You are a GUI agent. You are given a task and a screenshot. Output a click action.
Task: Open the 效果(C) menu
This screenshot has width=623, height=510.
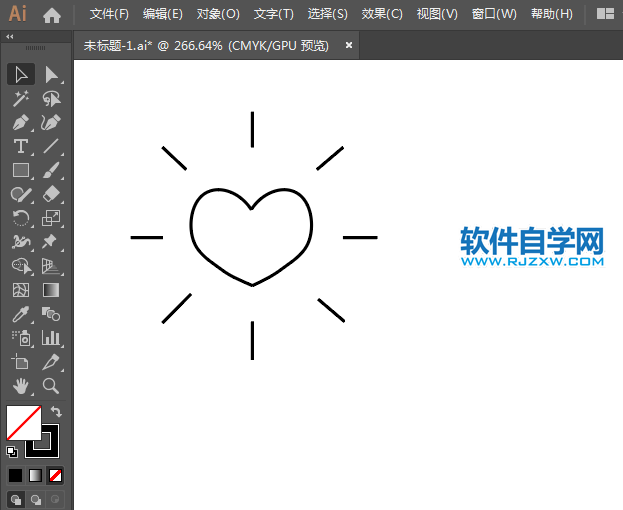tap(382, 14)
